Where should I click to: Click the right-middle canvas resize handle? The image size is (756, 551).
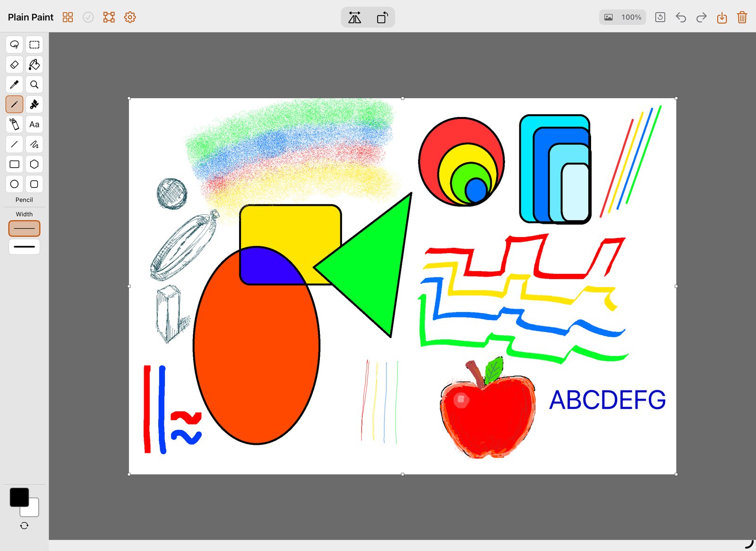tap(676, 286)
